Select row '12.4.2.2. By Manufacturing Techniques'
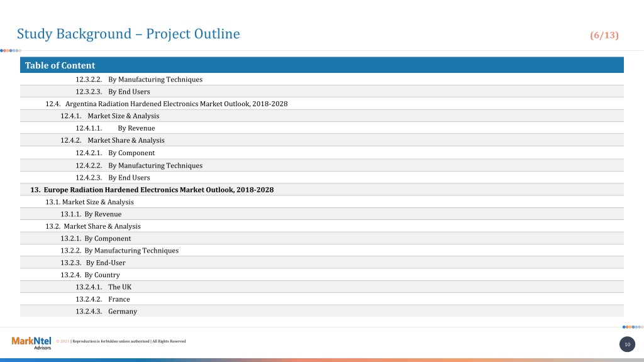Screen dimensions: 644x362 click(x=322, y=165)
